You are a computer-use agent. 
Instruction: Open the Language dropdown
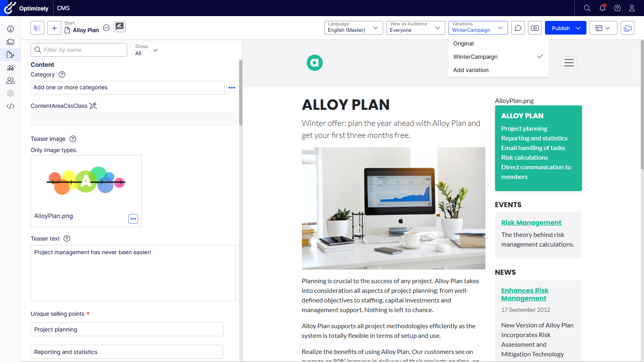[353, 28]
